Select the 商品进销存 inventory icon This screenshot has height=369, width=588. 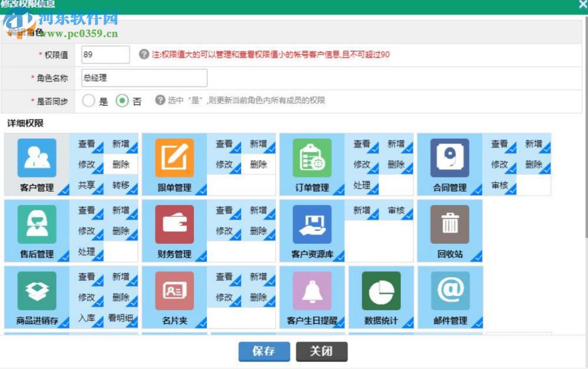[x=36, y=291]
